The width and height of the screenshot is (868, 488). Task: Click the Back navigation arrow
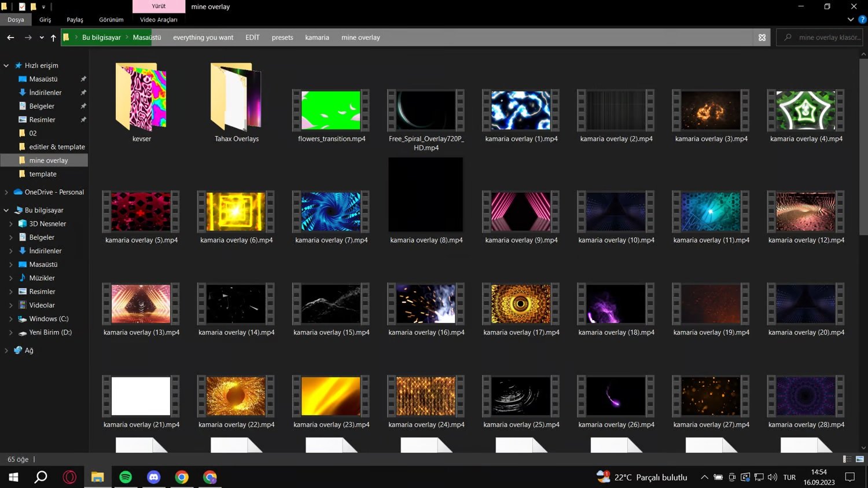click(10, 38)
